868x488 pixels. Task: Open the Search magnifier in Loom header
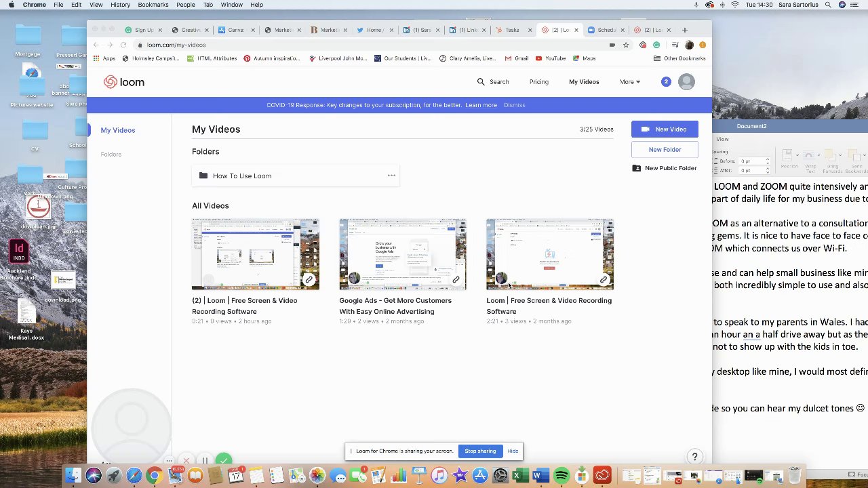[481, 82]
